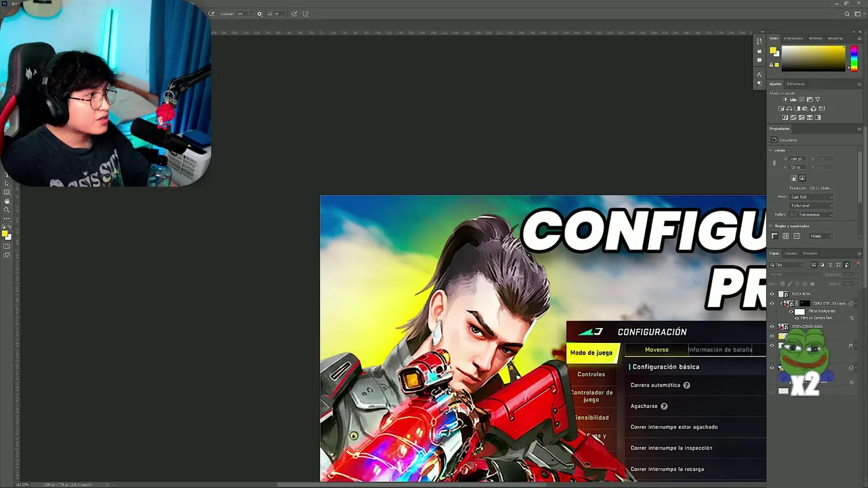This screenshot has height=488, width=868.
Task: Open the Paragraph panel icon
Action: coord(759,83)
